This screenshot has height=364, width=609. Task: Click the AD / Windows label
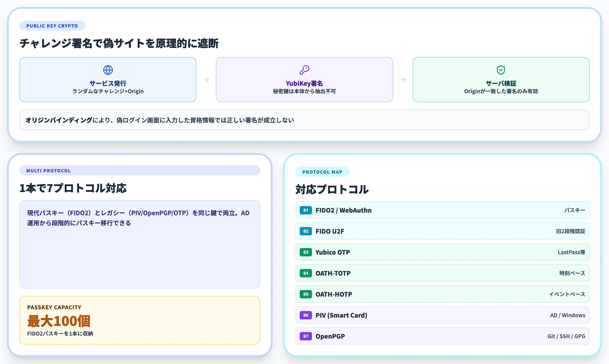(x=568, y=315)
